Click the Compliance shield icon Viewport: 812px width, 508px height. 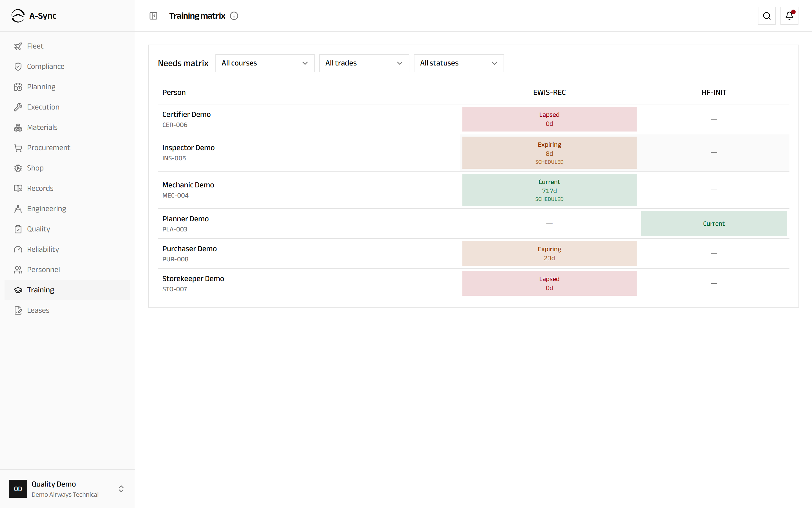coord(18,67)
